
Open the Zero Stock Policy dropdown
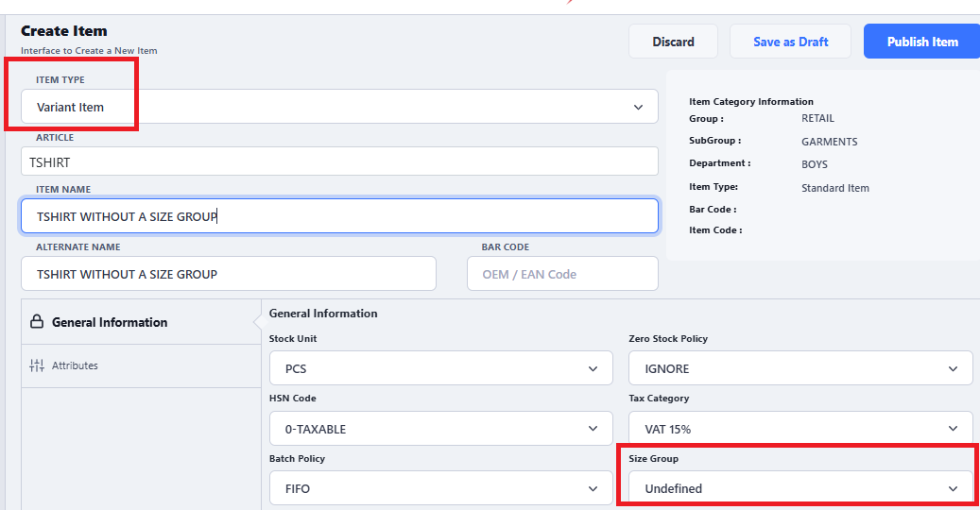coord(799,368)
